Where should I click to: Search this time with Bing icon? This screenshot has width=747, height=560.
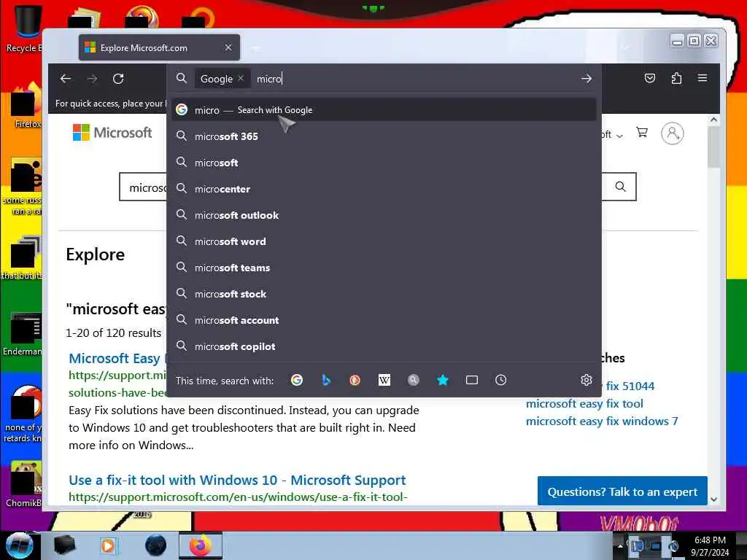(x=326, y=380)
